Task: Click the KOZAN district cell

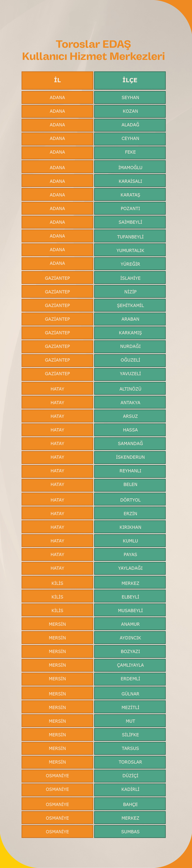Action: (130, 111)
